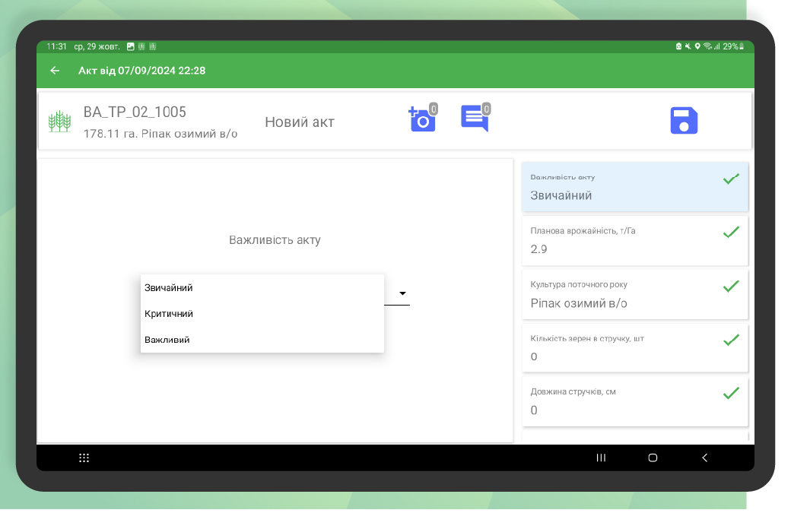Click checkmark beside Культура поточного року
Screen dimensions: 791x532
pos(730,287)
